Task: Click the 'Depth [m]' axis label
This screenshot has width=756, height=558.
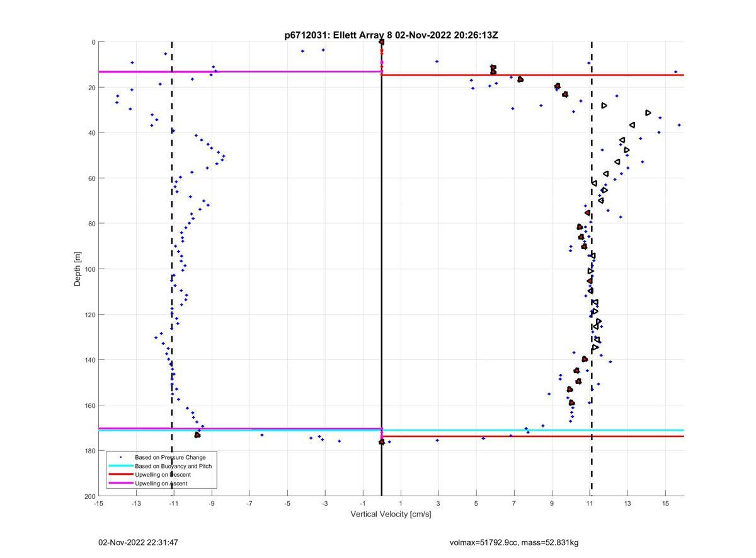Action: pos(77,269)
